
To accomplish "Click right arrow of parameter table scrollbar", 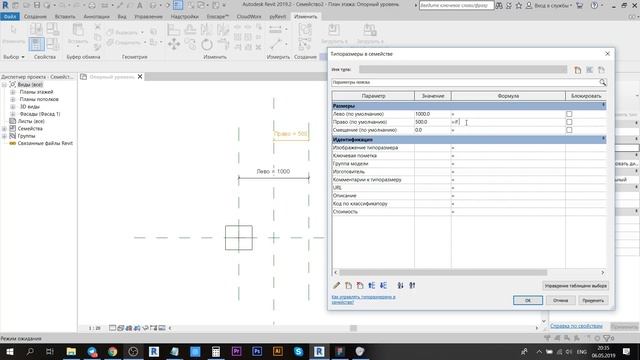I will 602,272.
